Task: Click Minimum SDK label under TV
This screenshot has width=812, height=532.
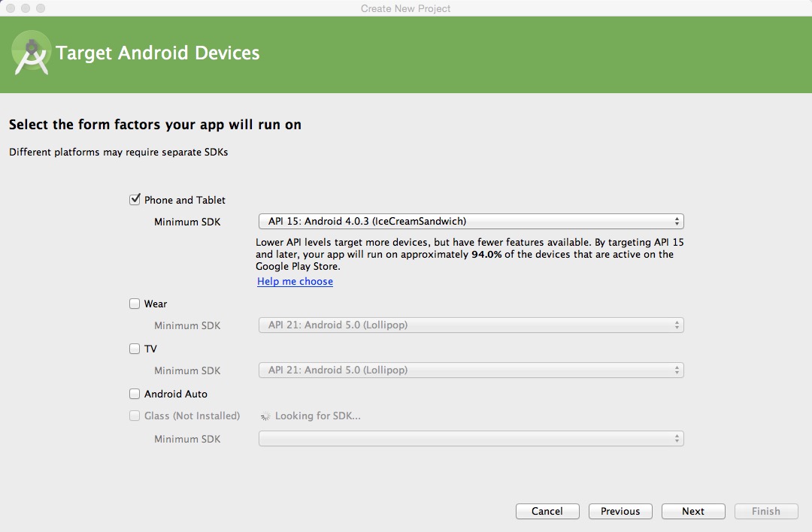Action: click(x=187, y=370)
